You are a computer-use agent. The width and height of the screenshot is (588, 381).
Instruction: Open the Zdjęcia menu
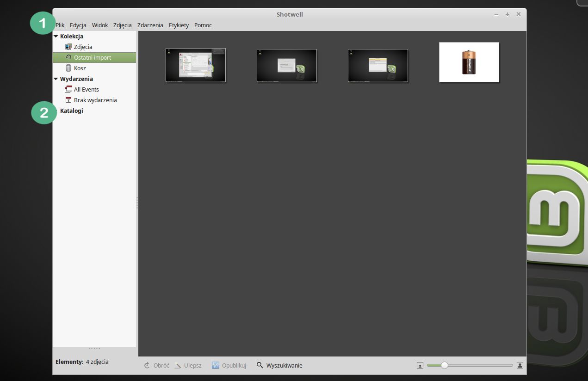point(123,25)
